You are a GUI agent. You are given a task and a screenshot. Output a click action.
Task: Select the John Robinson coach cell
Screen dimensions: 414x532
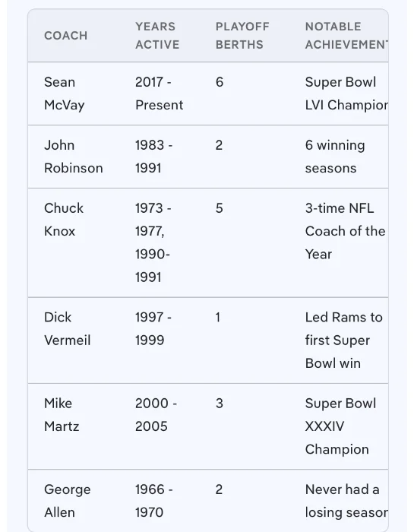click(x=74, y=157)
